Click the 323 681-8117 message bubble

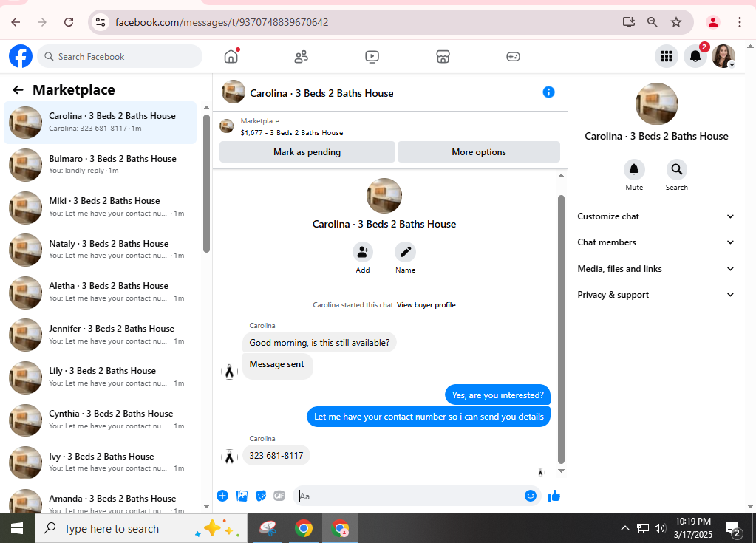[x=276, y=455]
